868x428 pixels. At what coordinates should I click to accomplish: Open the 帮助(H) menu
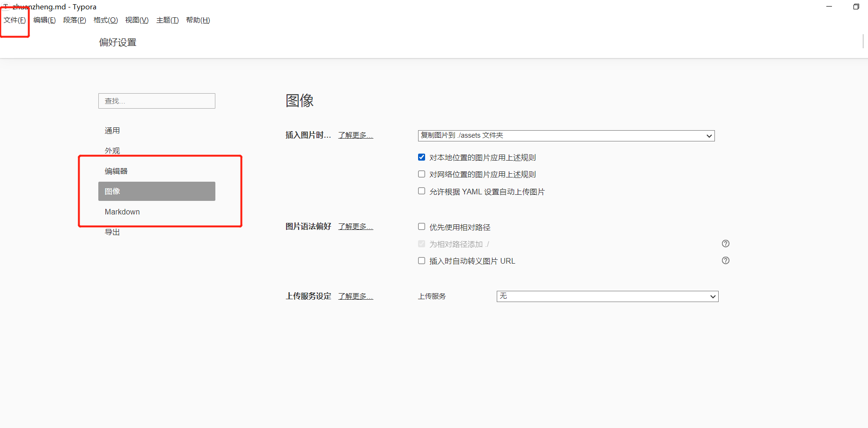(x=198, y=20)
